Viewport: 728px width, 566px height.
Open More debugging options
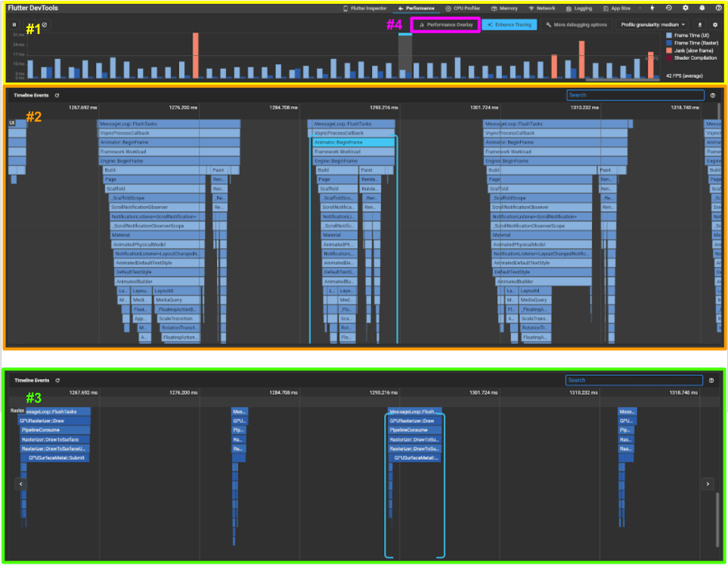576,25
